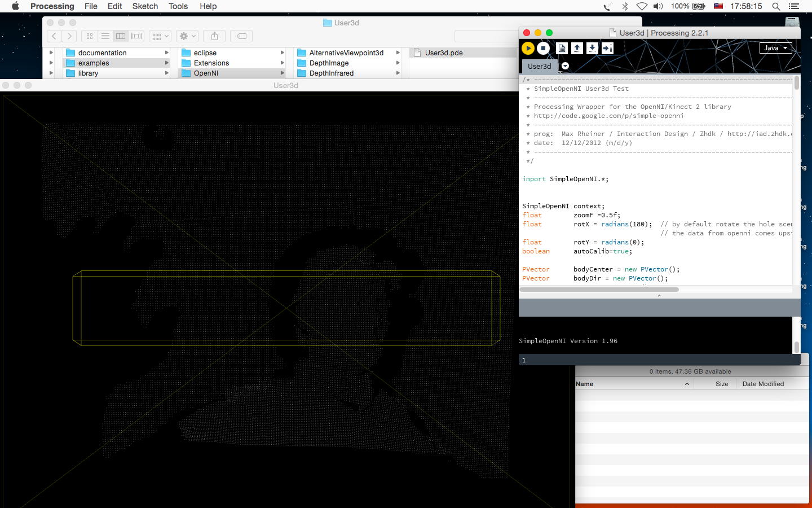Select the DepthInfrared folder
Screen dimensions: 812x508
click(348, 73)
